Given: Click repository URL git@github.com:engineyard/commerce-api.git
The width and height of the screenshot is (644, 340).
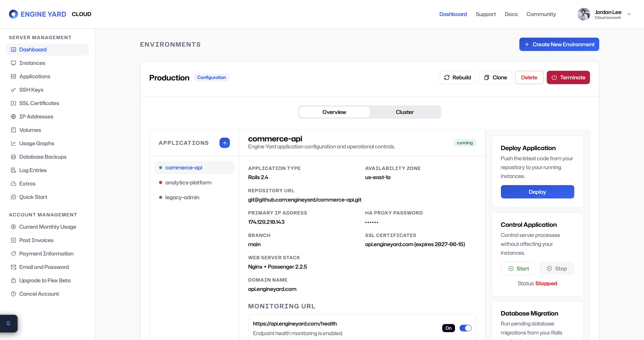Looking at the screenshot, I should 305,200.
